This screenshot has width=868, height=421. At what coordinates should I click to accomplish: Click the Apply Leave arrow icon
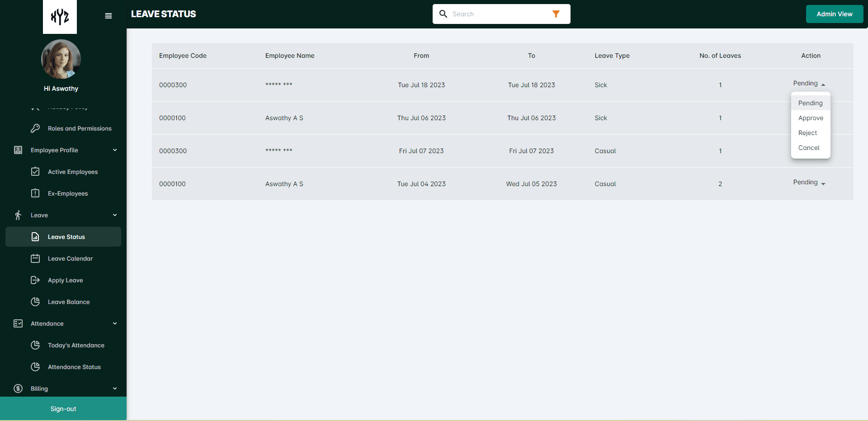pyautogui.click(x=35, y=280)
